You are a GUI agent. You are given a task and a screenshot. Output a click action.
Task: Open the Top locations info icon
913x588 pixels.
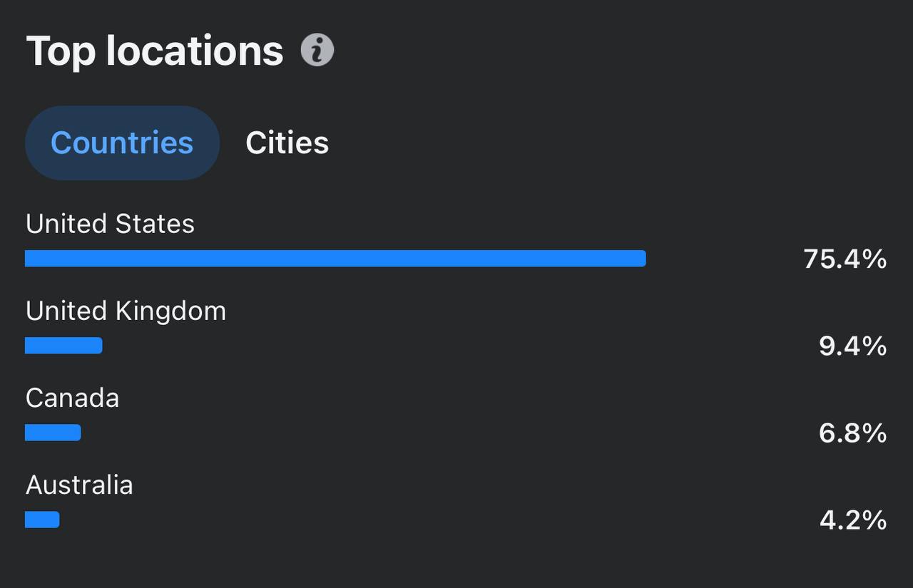coord(317,51)
